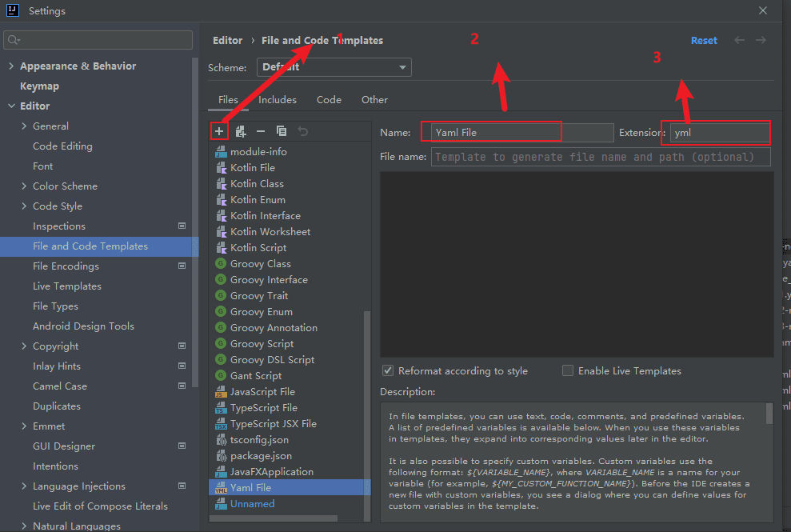Click the search magnifier icon in settings
791x532 pixels.
[14, 40]
